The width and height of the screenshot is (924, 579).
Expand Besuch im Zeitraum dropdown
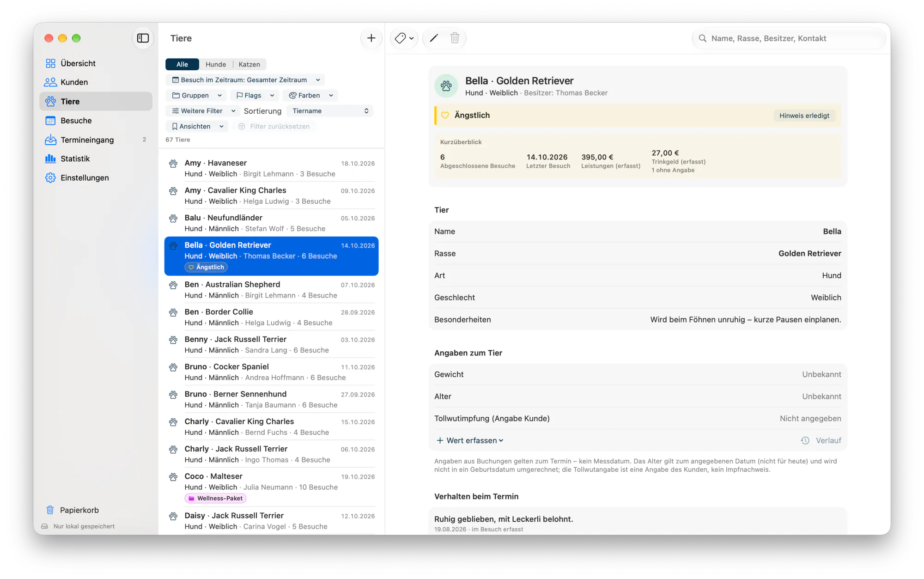245,80
